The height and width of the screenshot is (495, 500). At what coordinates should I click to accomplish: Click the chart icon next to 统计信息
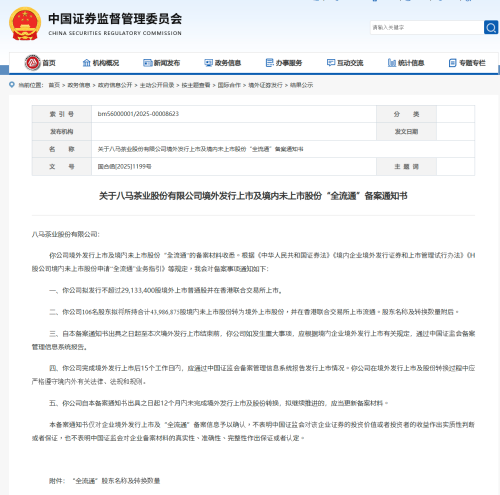[x=392, y=63]
